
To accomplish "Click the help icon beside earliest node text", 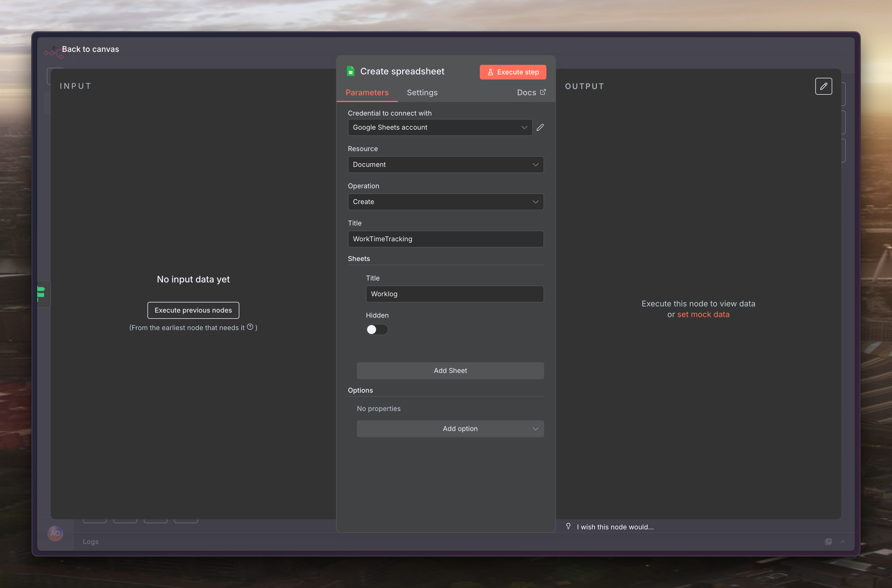I will tap(250, 327).
